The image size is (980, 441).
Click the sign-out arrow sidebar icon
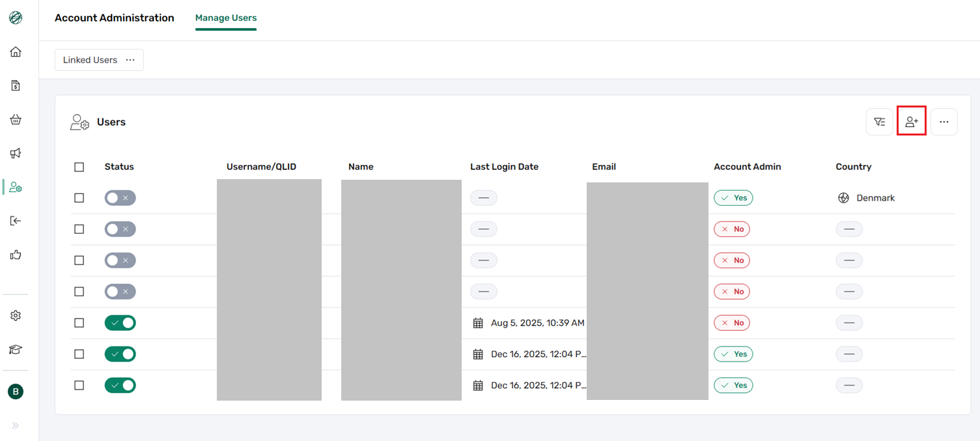(x=16, y=221)
